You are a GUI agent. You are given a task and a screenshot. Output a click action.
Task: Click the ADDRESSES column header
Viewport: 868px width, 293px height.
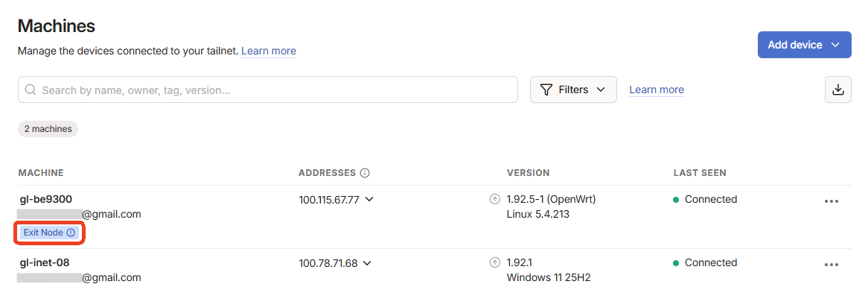pyautogui.click(x=327, y=173)
